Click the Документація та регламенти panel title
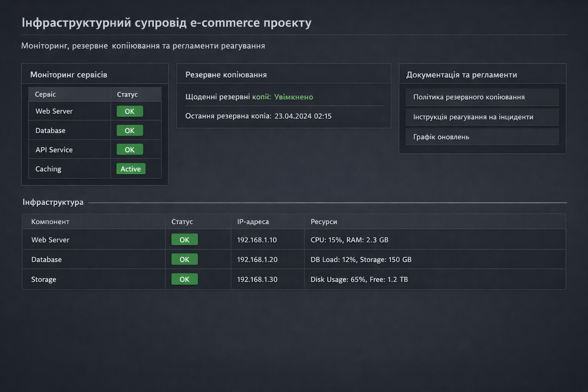The width and height of the screenshot is (588, 392). click(x=462, y=75)
